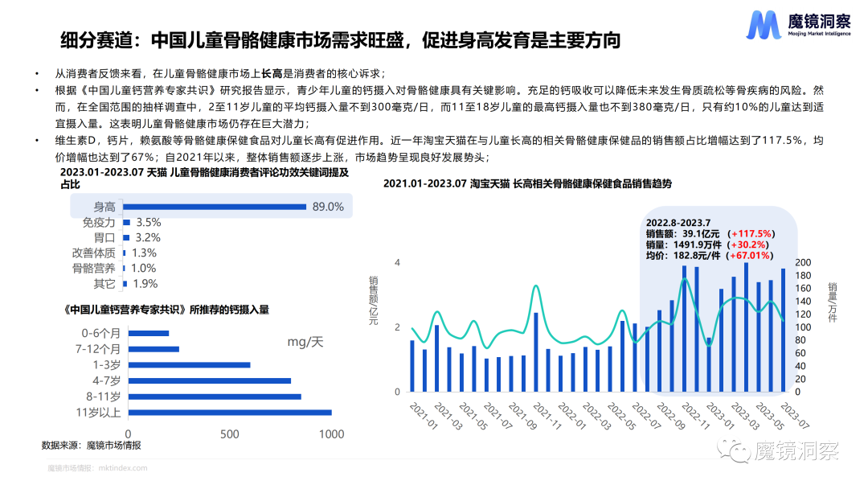
Task: Click the 11岁以上 bar reaching 1000
Action: [230, 413]
